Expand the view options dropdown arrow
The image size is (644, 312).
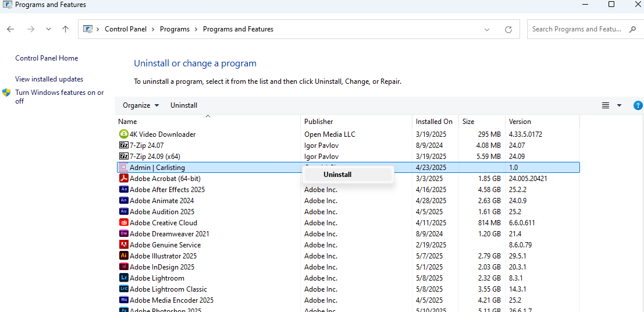[620, 105]
